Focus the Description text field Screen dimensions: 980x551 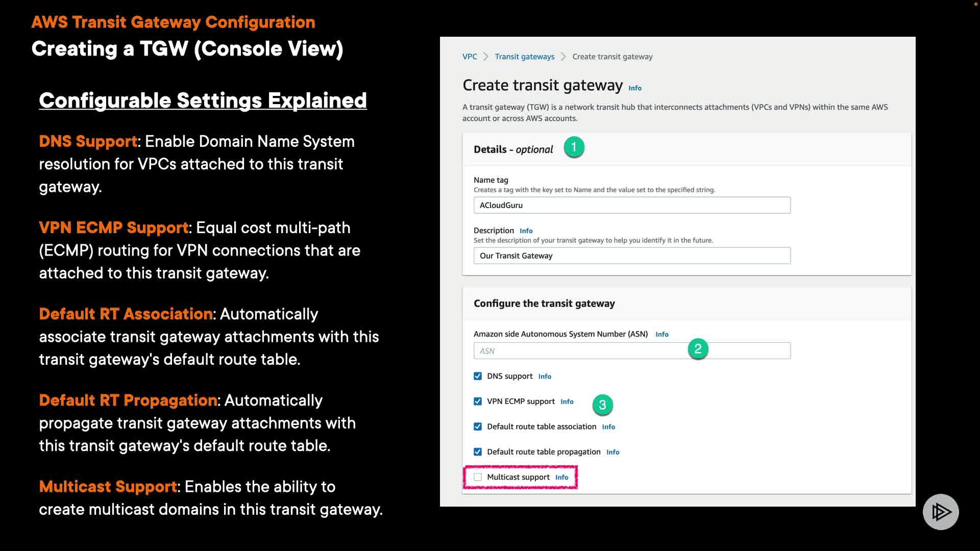tap(631, 256)
